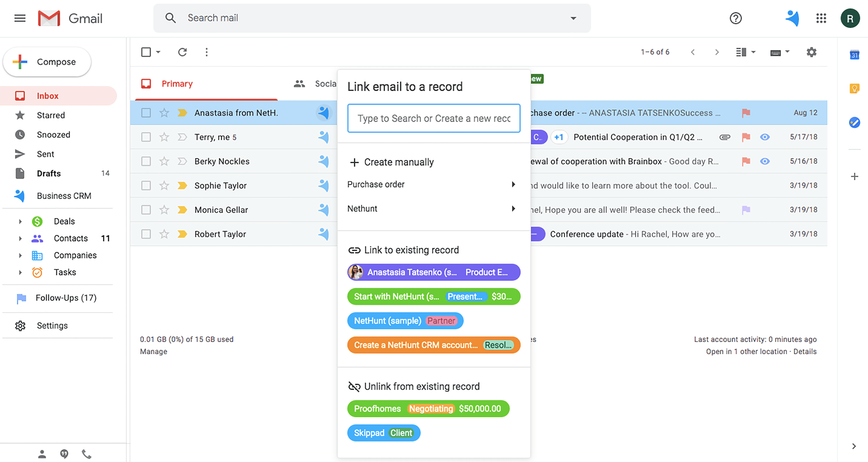
Task: Open the More options three-dot menu
Action: click(x=207, y=52)
